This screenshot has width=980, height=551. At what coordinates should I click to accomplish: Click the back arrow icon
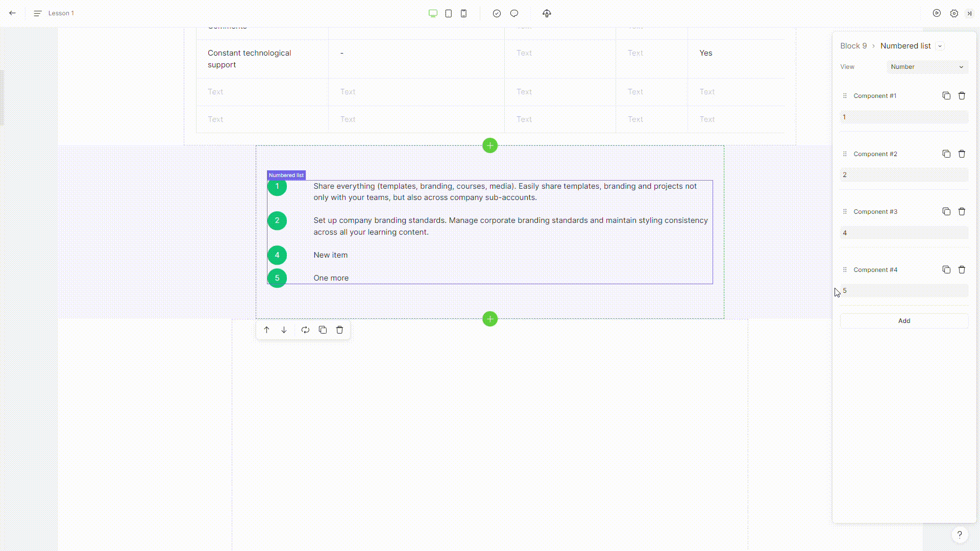12,13
